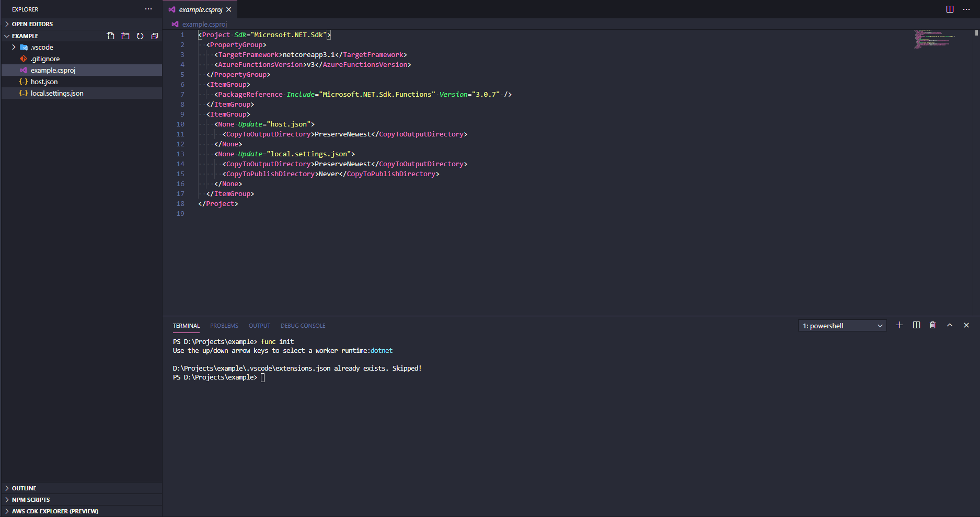Image resolution: width=980 pixels, height=517 pixels.
Task: Expand the Outline section
Action: click(x=81, y=488)
